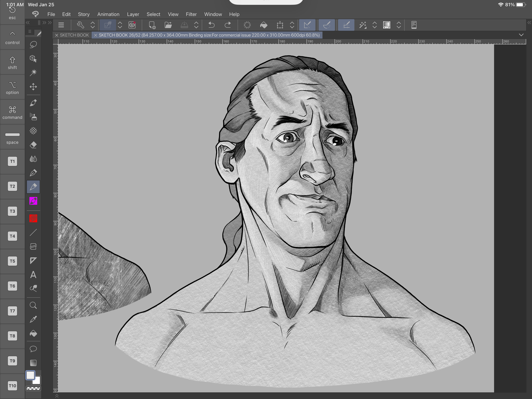Image resolution: width=532 pixels, height=399 pixels.
Task: Open the File menu
Action: tap(51, 14)
